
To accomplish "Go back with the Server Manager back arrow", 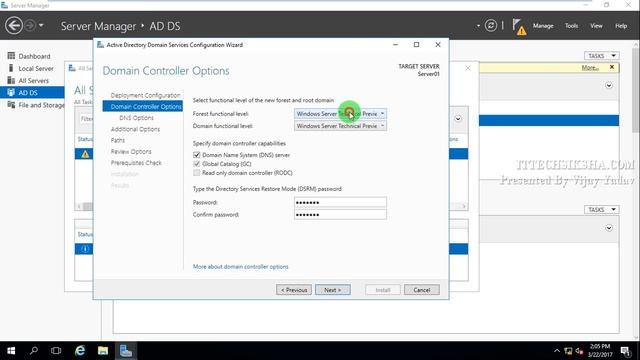I will pyautogui.click(x=13, y=26).
